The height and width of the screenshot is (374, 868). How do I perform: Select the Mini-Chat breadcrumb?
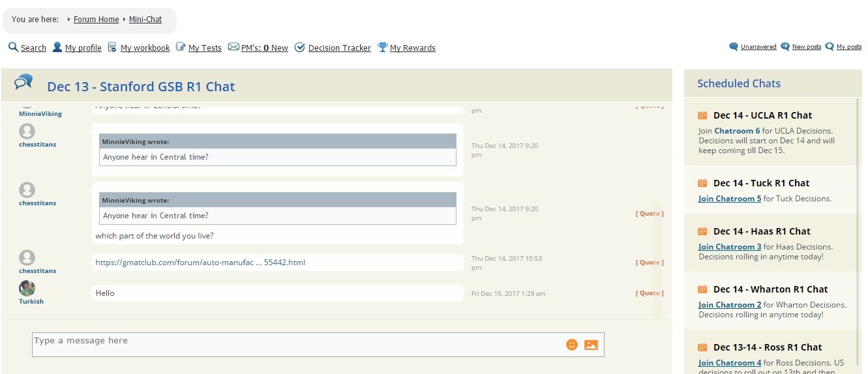coord(145,20)
